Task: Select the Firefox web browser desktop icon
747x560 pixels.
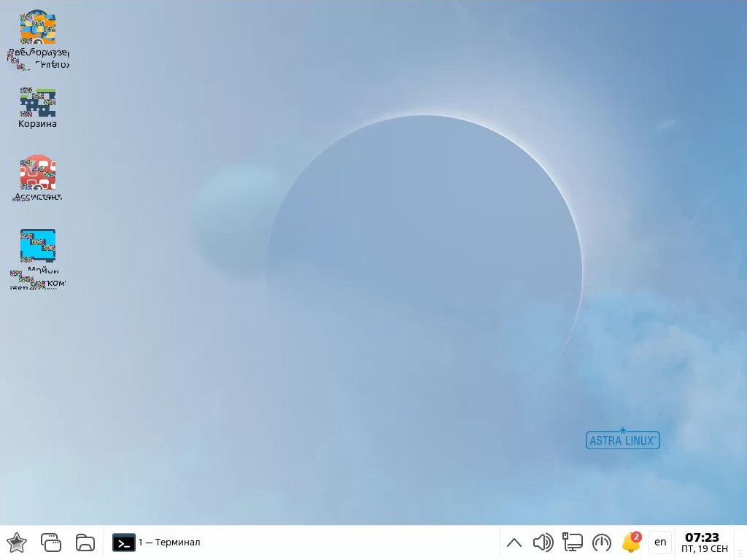Action: coord(38,29)
